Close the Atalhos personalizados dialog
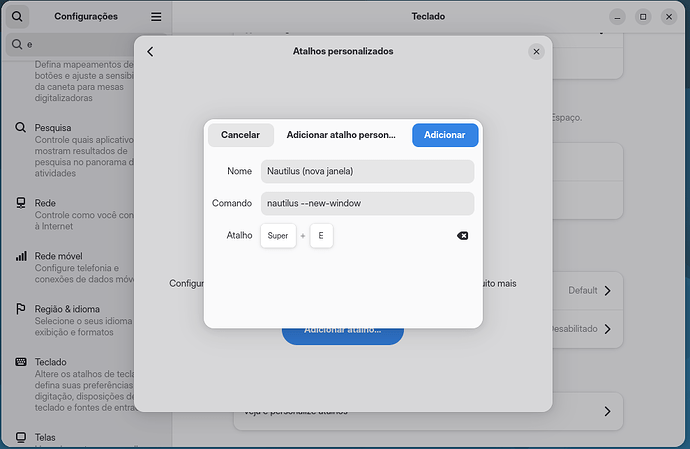Viewport: 690px width, 449px height. click(536, 52)
